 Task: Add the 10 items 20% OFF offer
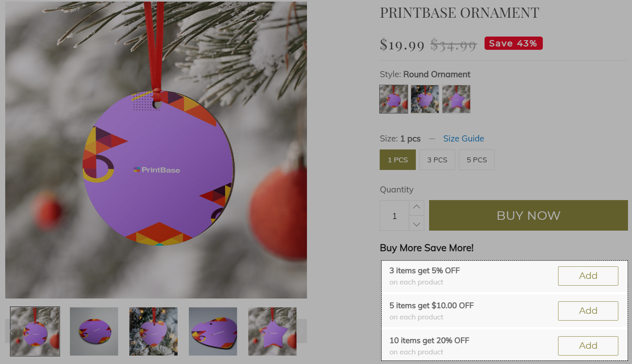click(x=588, y=346)
